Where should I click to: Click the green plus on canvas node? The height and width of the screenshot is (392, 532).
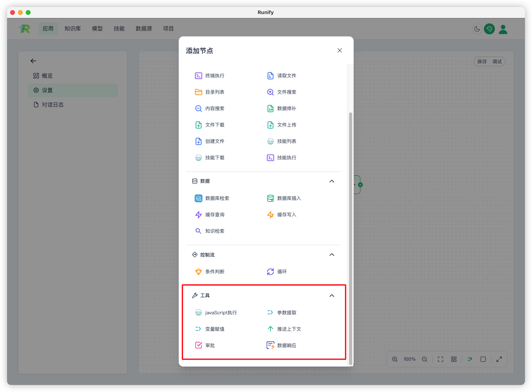pos(360,185)
